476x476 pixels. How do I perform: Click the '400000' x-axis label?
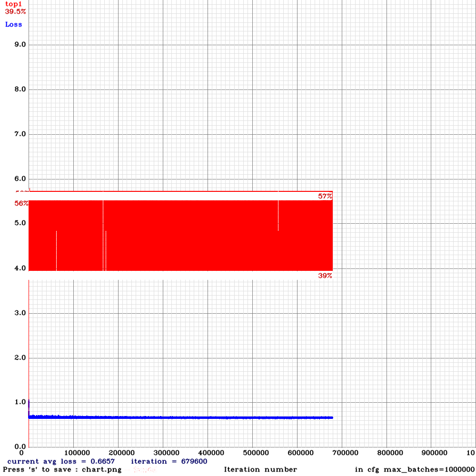tap(211, 453)
